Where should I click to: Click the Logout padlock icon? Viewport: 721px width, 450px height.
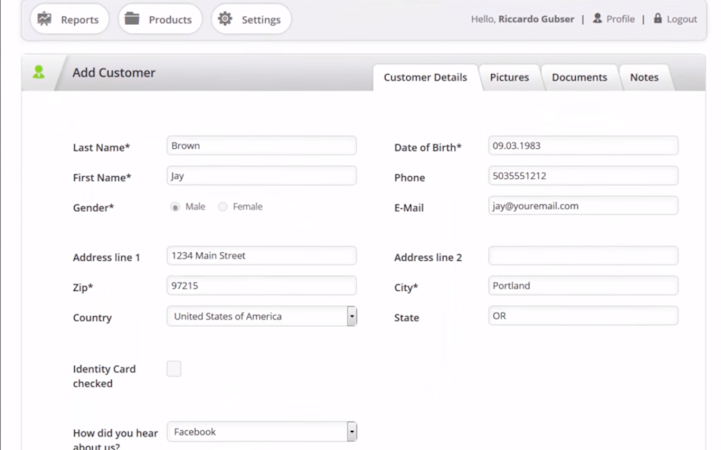pyautogui.click(x=657, y=18)
